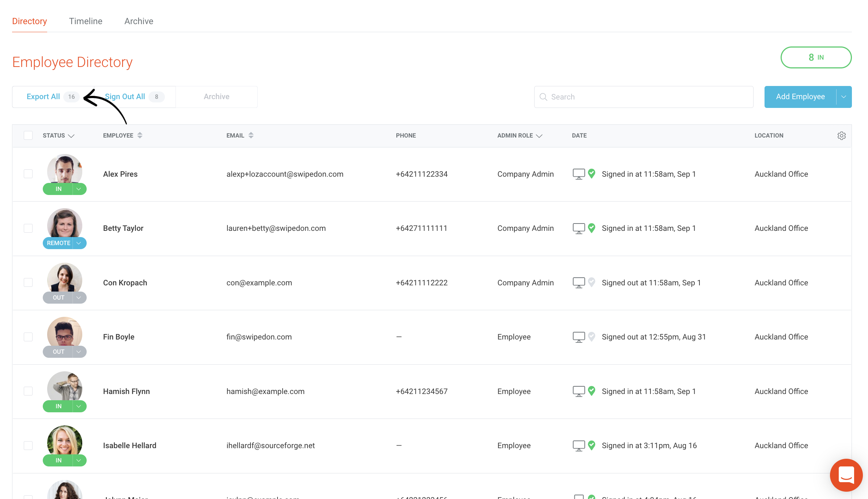Click the Archive button beside Sign Out All
Screen dimensions: 868x499
click(x=216, y=97)
